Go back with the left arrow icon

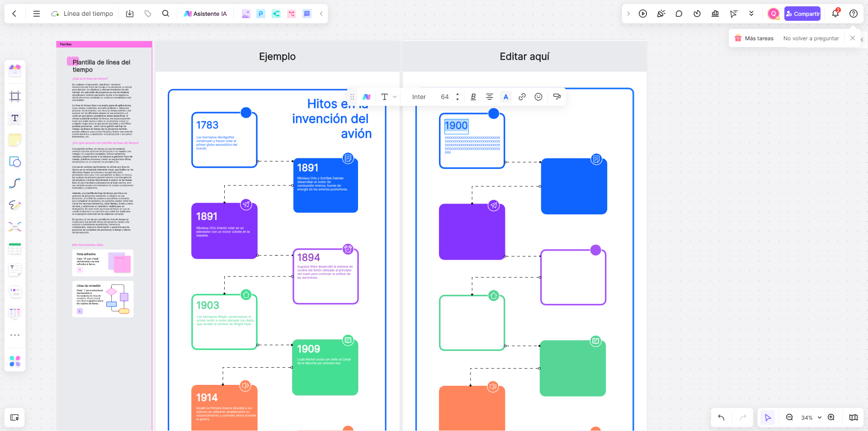14,14
